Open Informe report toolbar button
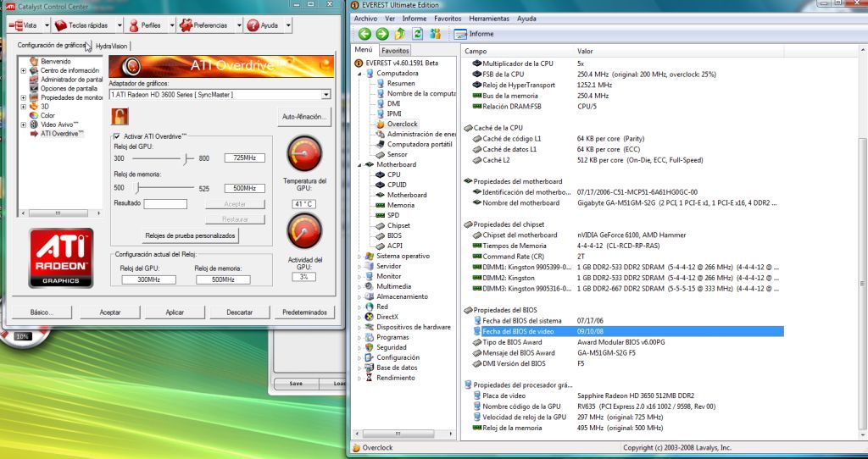868x459 pixels. 474,34
